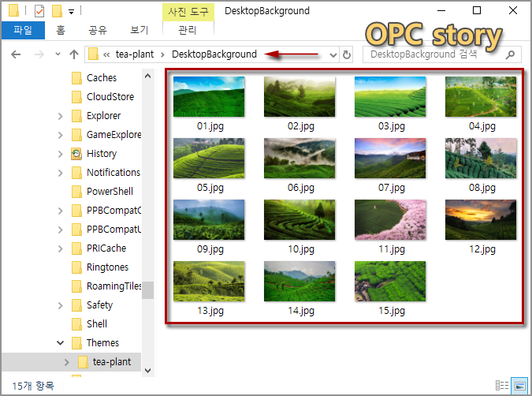The image size is (532, 396).
Task: Click the navigation pane scroll up arrow
Action: (x=147, y=76)
